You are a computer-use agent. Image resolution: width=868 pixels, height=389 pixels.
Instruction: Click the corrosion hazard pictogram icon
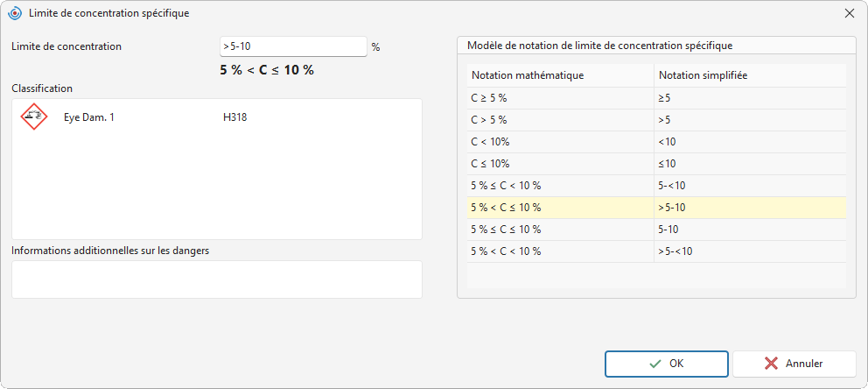tap(34, 117)
